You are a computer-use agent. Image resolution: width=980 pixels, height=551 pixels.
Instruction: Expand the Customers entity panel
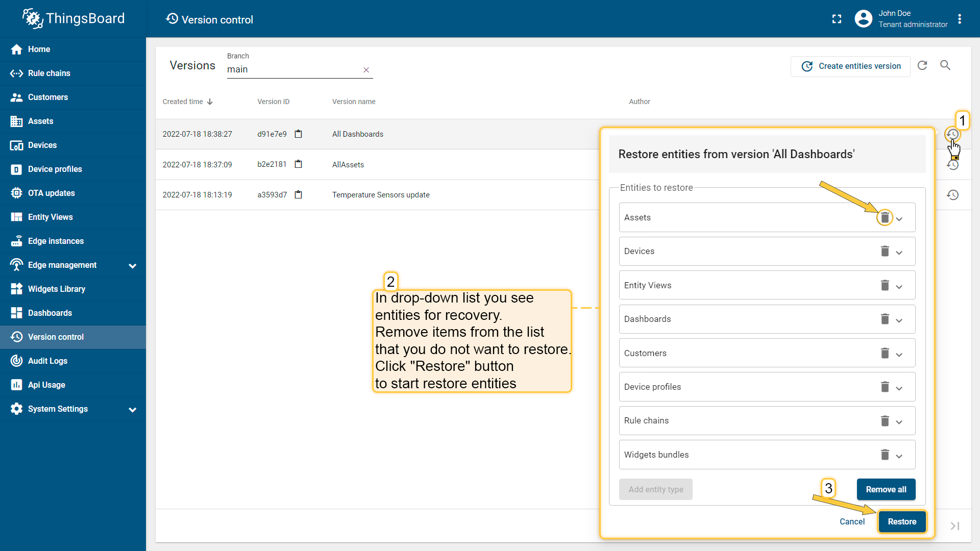coord(899,355)
